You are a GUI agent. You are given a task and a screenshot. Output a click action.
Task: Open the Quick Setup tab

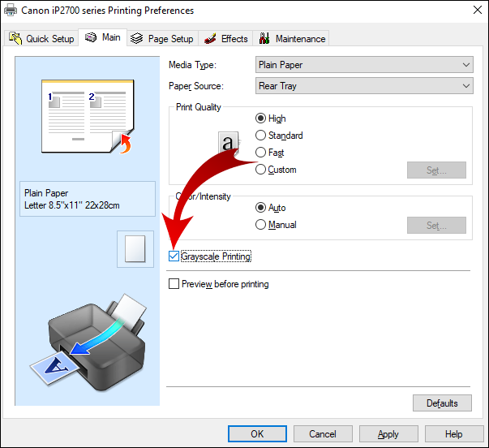pos(41,39)
